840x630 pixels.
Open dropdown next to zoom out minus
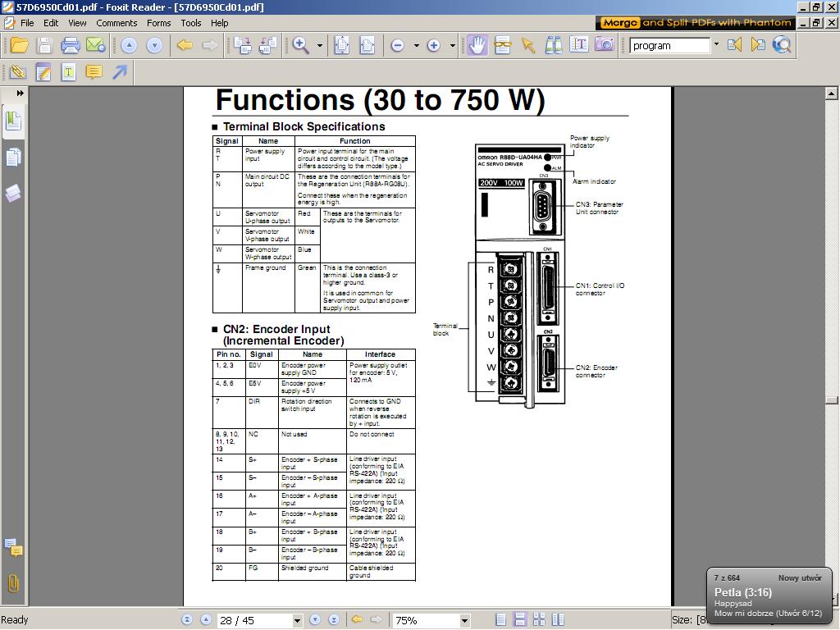(416, 46)
